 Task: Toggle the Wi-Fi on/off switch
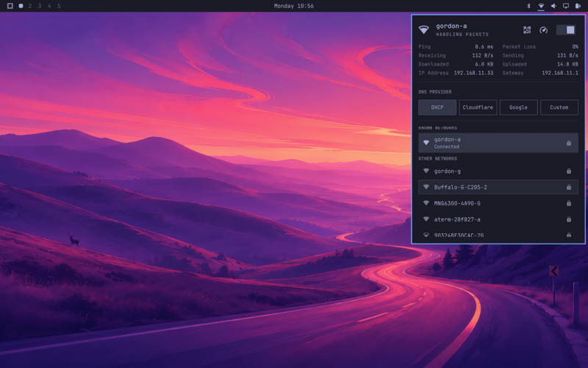(x=566, y=30)
